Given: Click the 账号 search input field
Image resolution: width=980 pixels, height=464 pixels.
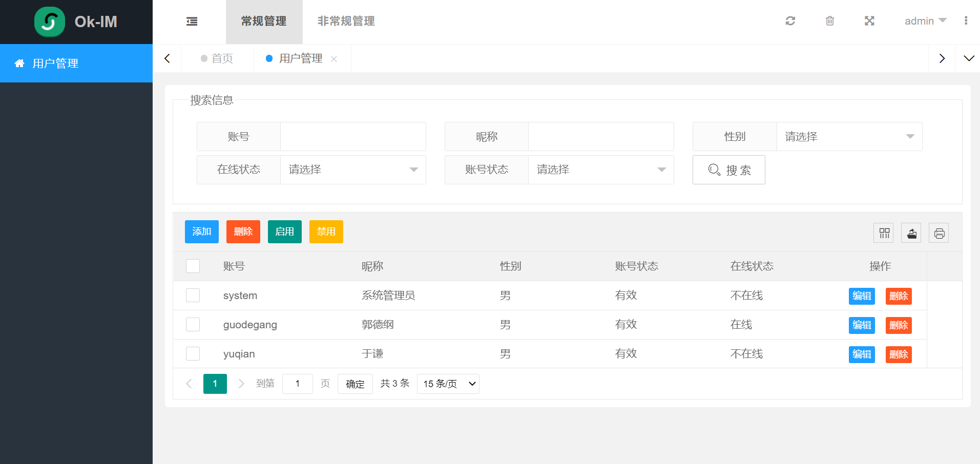Looking at the screenshot, I should tap(353, 137).
